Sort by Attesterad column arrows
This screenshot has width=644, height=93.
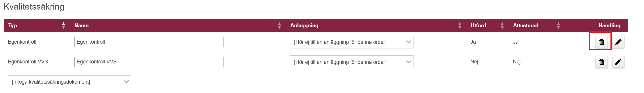point(558,25)
